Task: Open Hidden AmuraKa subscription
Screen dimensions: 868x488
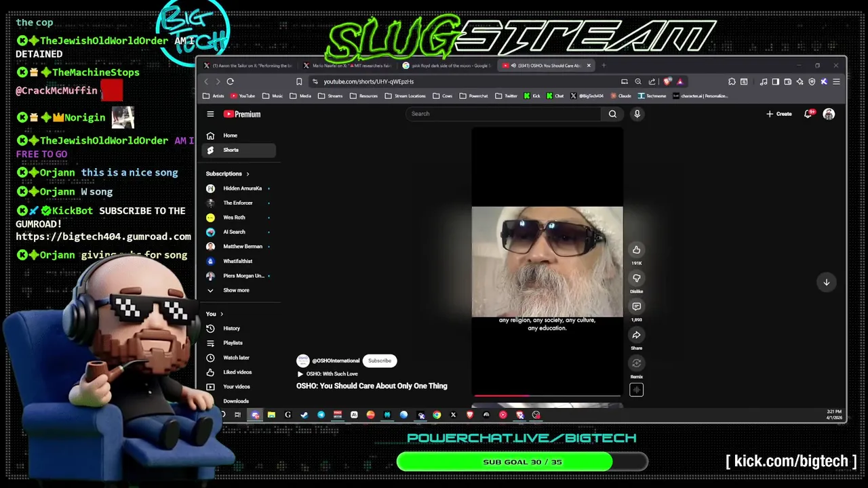Action: 238,188
